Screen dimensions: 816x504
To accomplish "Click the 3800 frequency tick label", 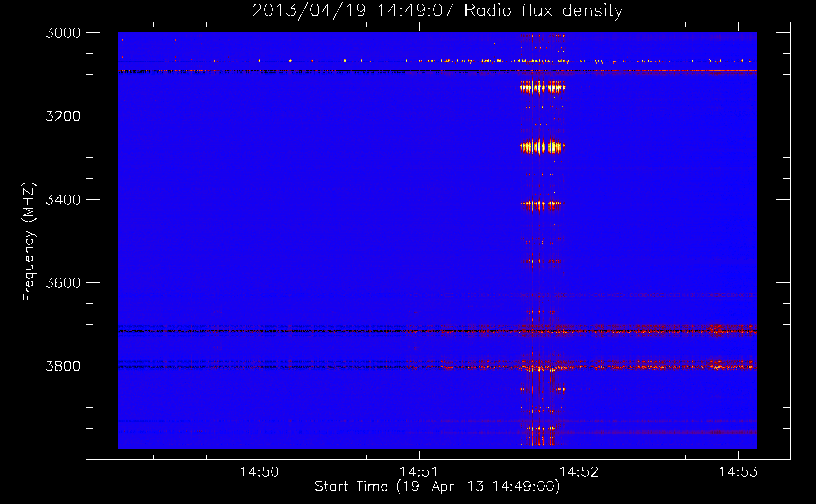I will 63,366.
